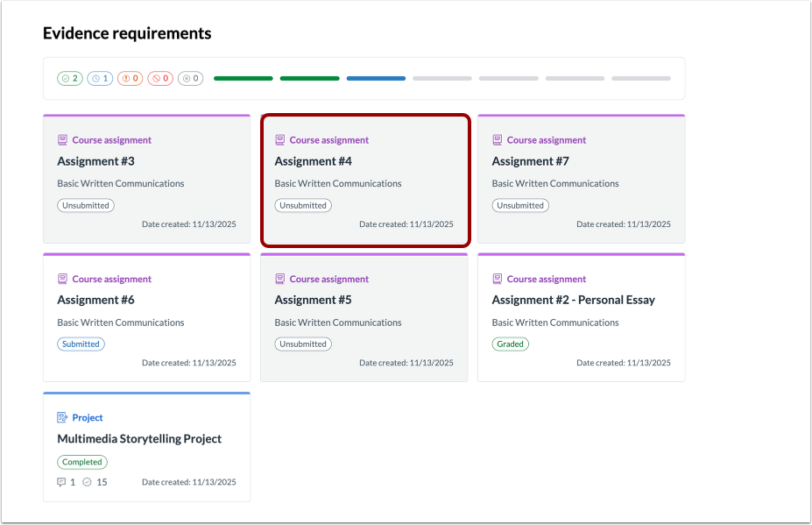
Task: Open the Multimedia Storytelling Project card
Action: (x=146, y=447)
